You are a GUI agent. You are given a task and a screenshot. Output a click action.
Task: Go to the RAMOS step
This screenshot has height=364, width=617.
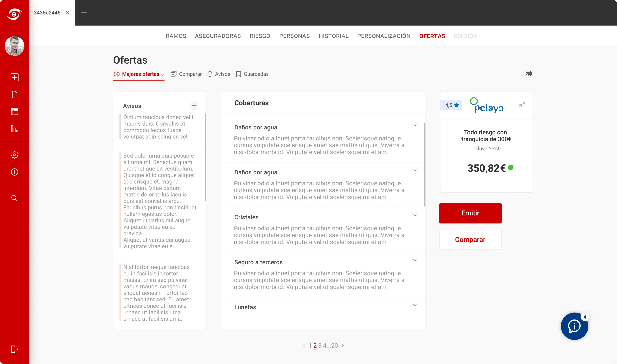pyautogui.click(x=176, y=36)
